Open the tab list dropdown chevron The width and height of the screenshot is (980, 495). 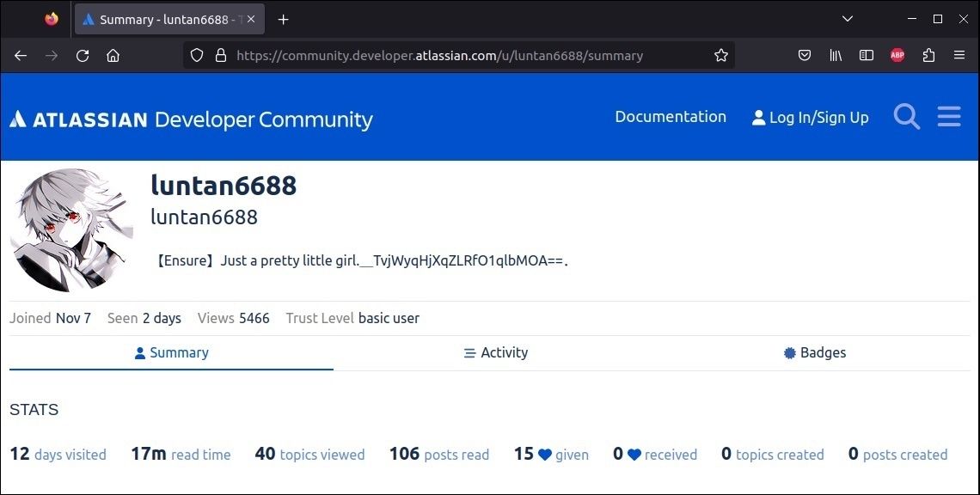(x=847, y=19)
